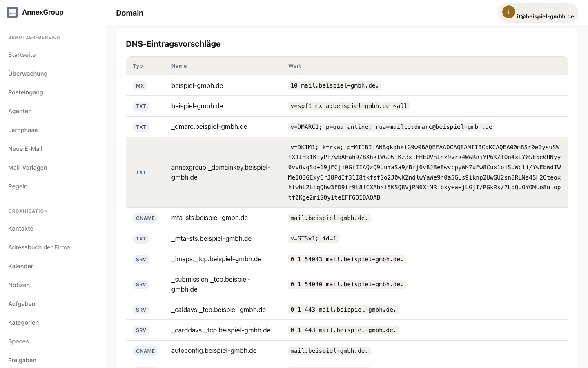
Task: Click the _submission._tcp name cell
Action: [x=211, y=284]
